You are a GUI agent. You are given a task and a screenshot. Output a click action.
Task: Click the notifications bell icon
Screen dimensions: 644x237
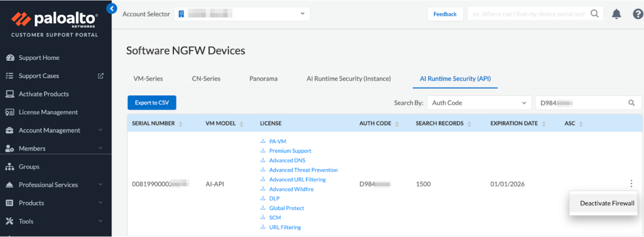click(x=616, y=14)
